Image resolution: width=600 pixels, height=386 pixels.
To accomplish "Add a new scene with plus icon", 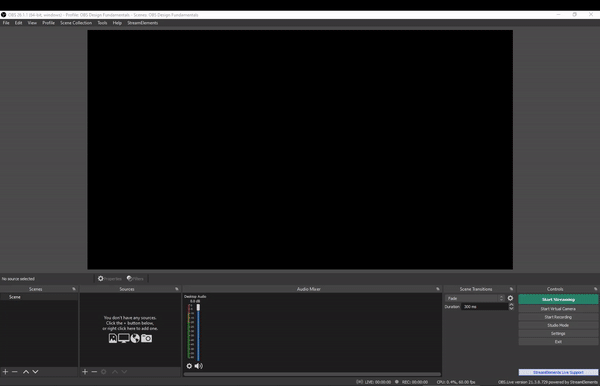I will tap(5, 371).
